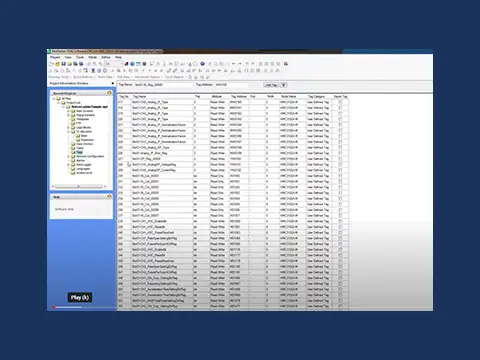Tick the Export Tag checkbox in the third tag row

click(x=340, y=114)
